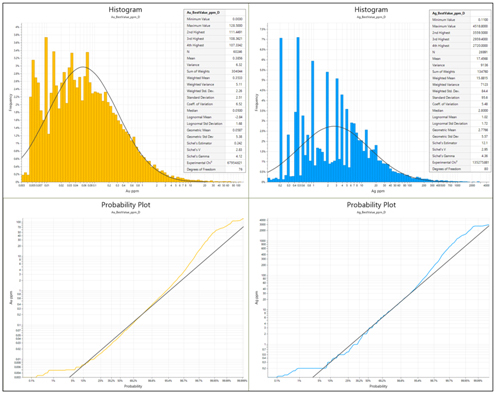Click the 'Au ppm' y-axis label of probability plot
496x394 pixels.
(x=11, y=297)
